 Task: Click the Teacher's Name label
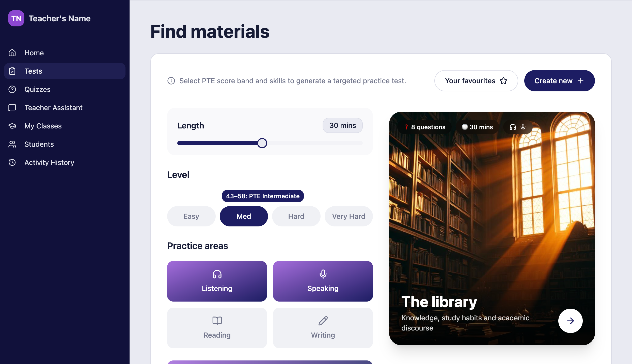(59, 18)
